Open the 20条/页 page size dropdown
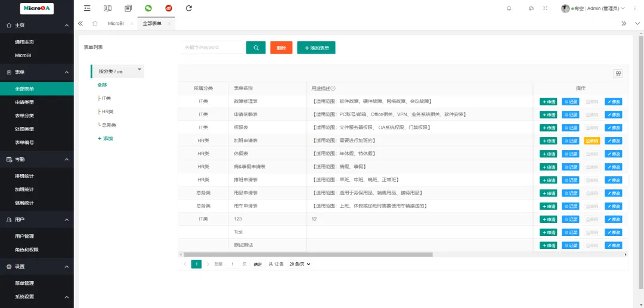 300,264
